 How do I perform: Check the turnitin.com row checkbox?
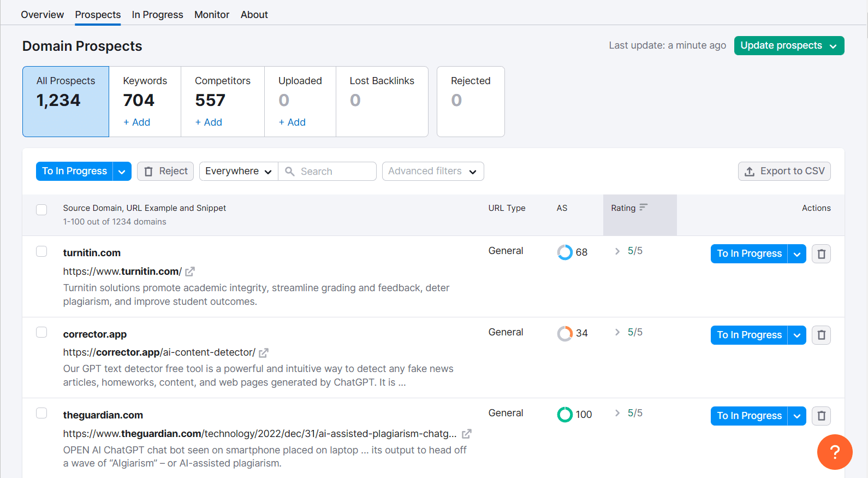(41, 251)
